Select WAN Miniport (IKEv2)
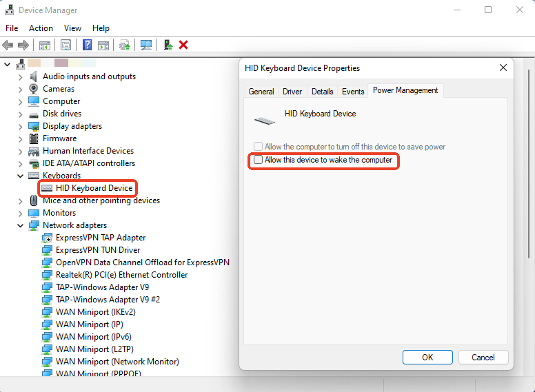 pos(96,312)
